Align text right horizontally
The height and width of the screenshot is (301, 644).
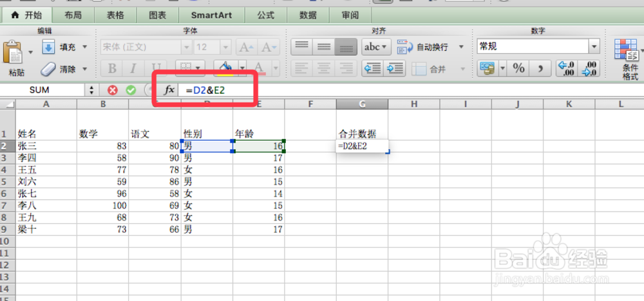[346, 68]
